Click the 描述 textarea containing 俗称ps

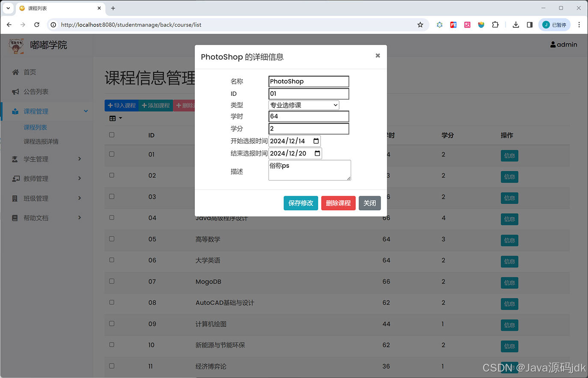tap(310, 170)
